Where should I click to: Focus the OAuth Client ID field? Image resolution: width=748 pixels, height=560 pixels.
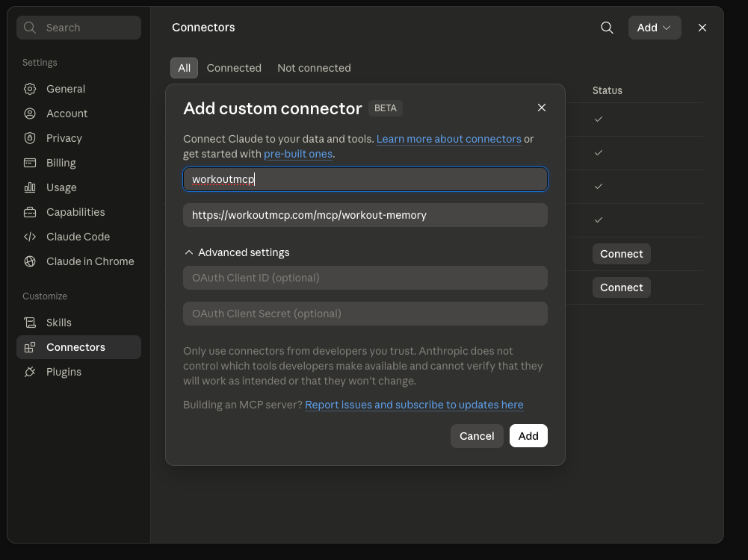click(365, 278)
